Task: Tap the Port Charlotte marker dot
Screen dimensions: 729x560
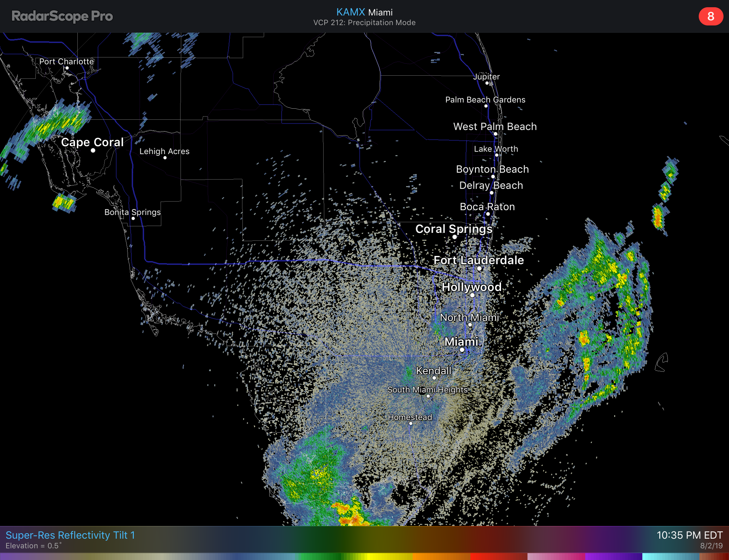Action: click(x=67, y=68)
